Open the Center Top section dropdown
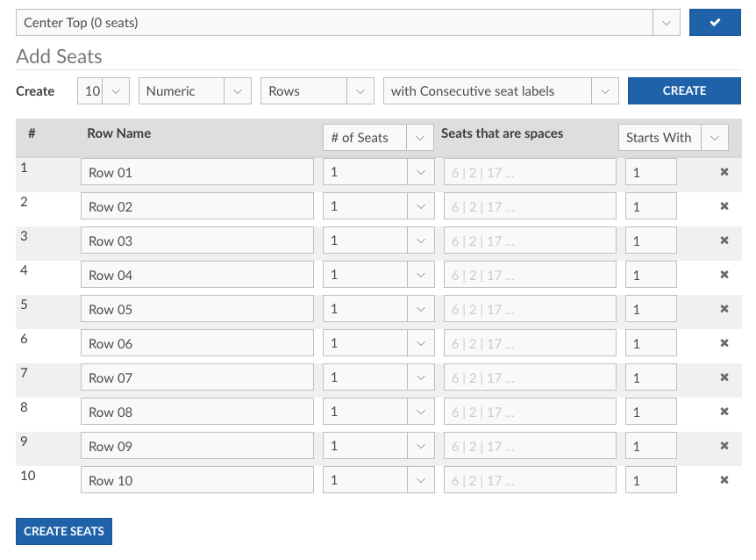 (347, 23)
